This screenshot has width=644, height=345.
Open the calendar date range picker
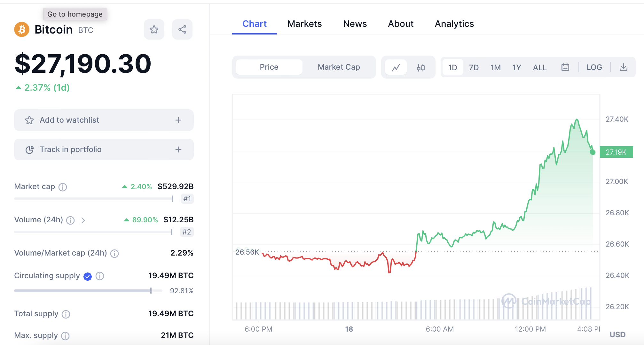coord(565,67)
